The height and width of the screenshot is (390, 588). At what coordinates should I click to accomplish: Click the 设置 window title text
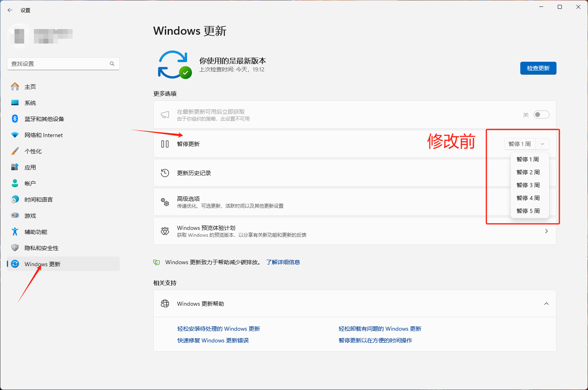click(25, 10)
